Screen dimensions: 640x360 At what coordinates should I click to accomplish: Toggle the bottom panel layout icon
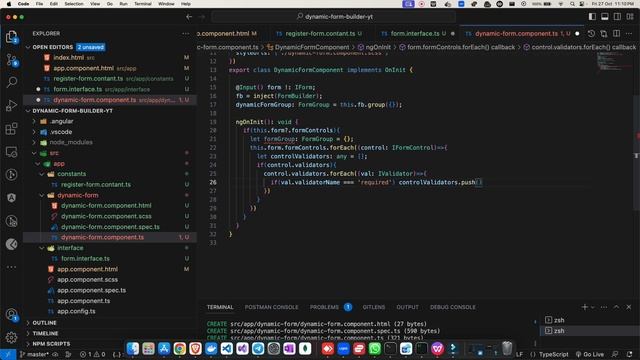click(604, 17)
